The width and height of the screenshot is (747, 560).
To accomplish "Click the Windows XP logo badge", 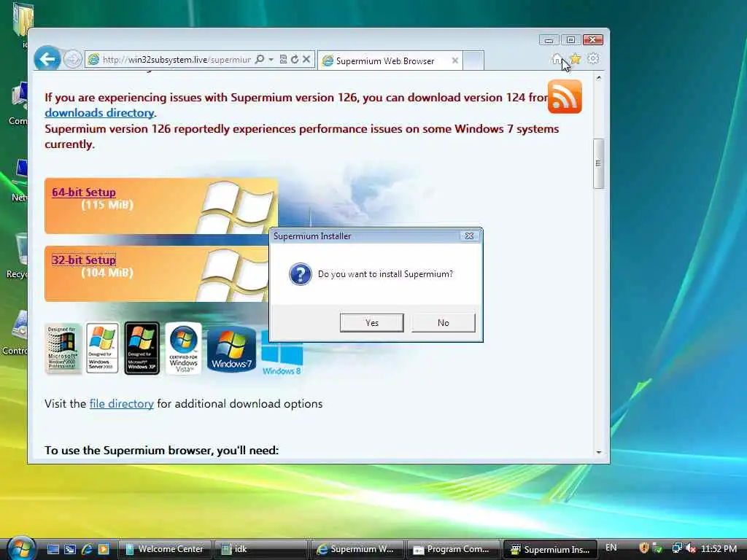I will pyautogui.click(x=142, y=348).
